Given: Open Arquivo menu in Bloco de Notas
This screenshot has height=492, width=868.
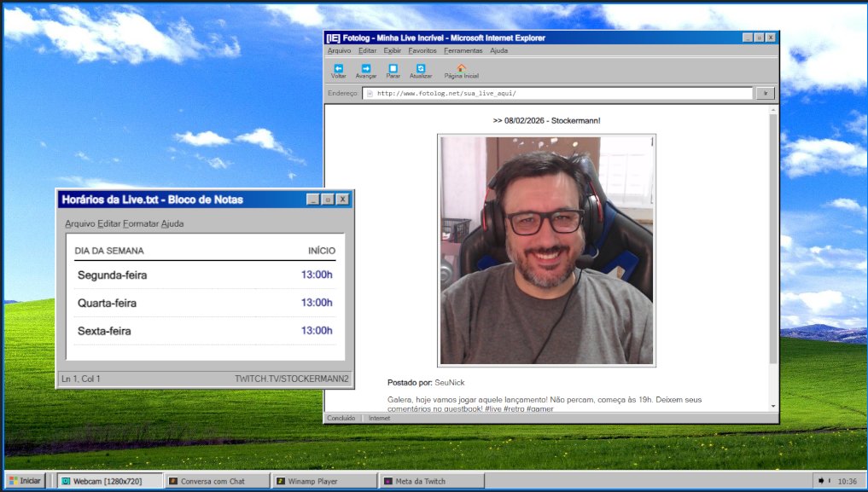Looking at the screenshot, I should click(80, 224).
